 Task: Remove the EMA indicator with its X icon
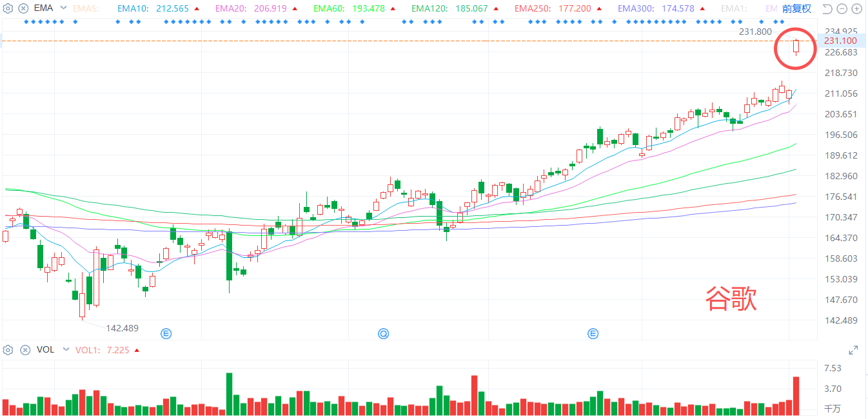click(25, 8)
